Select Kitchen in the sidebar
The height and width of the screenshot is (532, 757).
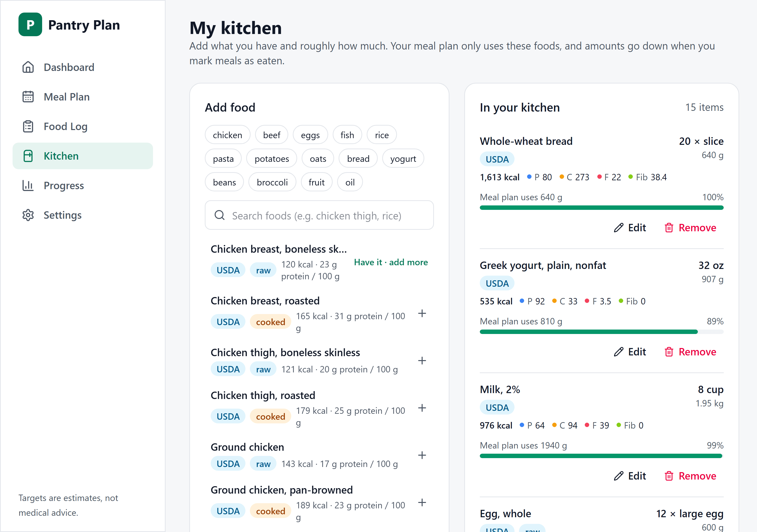(x=82, y=156)
